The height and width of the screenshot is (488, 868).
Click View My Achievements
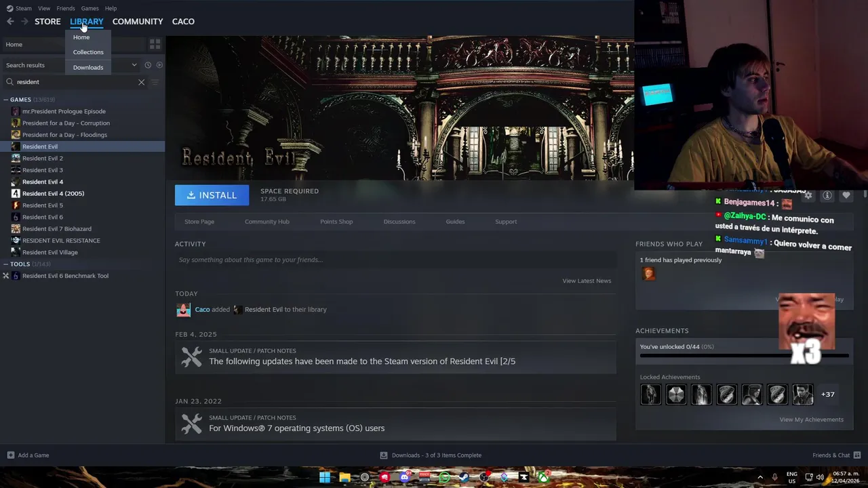(812, 420)
